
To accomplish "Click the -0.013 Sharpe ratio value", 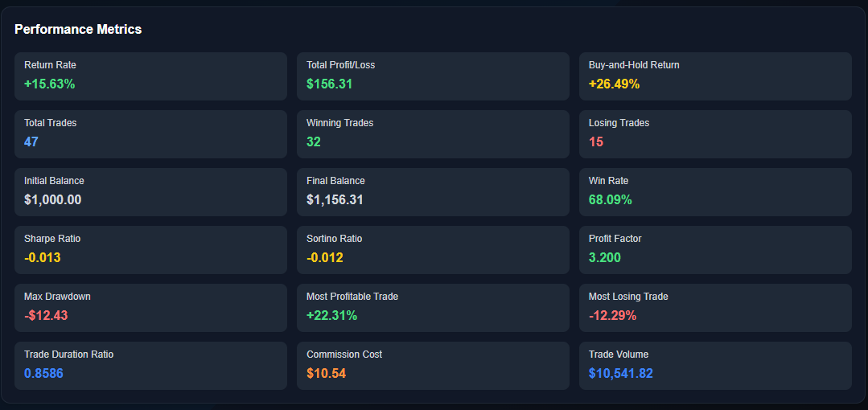I will tap(42, 257).
